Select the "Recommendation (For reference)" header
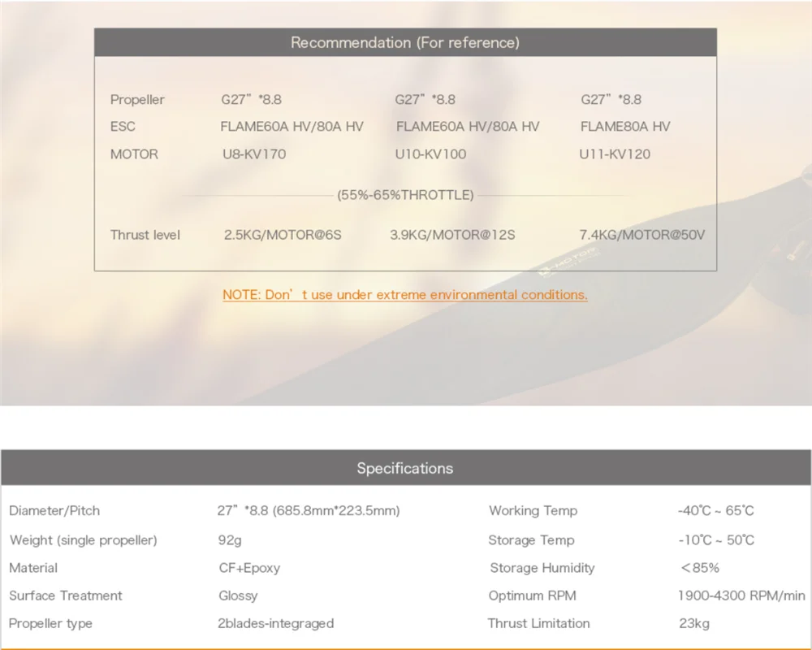 tap(405, 42)
